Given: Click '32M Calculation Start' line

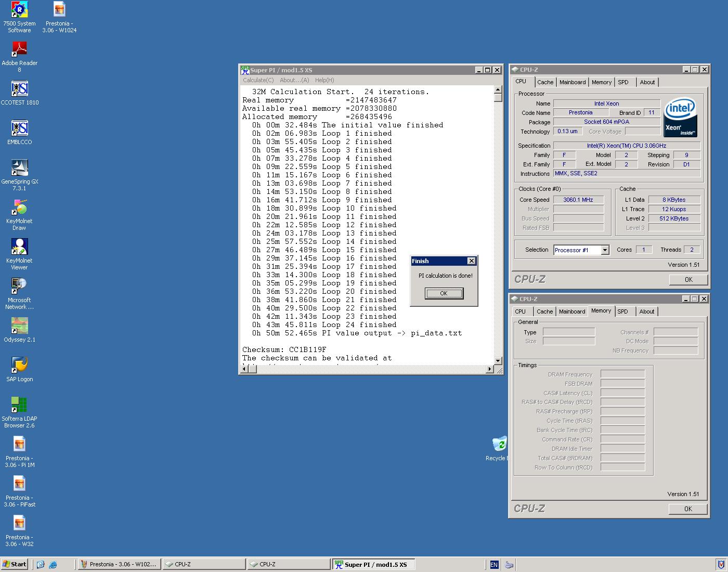Looking at the screenshot, I should coord(341,92).
